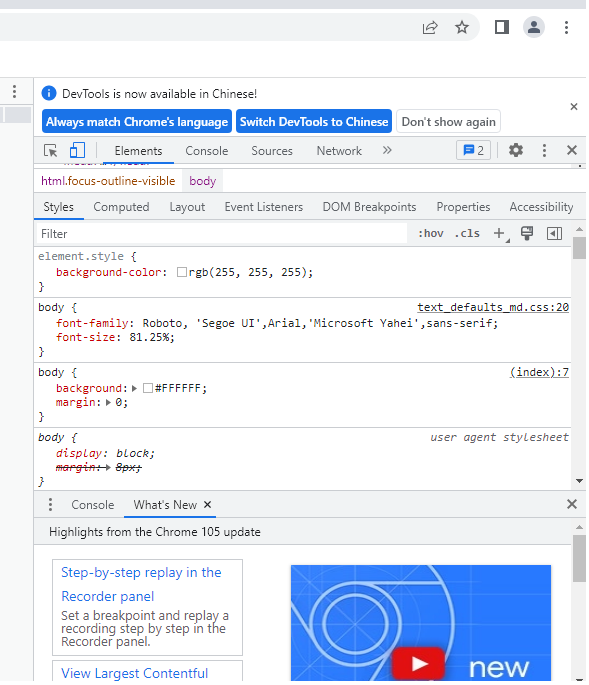Open the share page icon

430,28
